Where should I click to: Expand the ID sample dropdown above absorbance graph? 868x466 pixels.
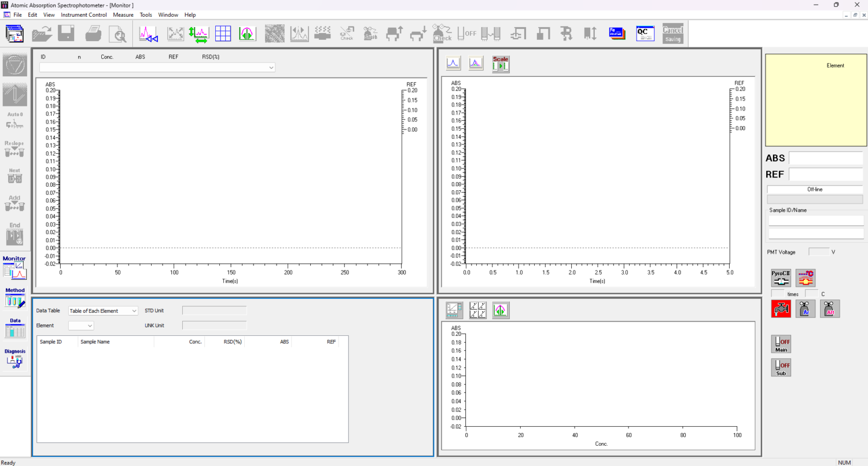tap(157, 68)
